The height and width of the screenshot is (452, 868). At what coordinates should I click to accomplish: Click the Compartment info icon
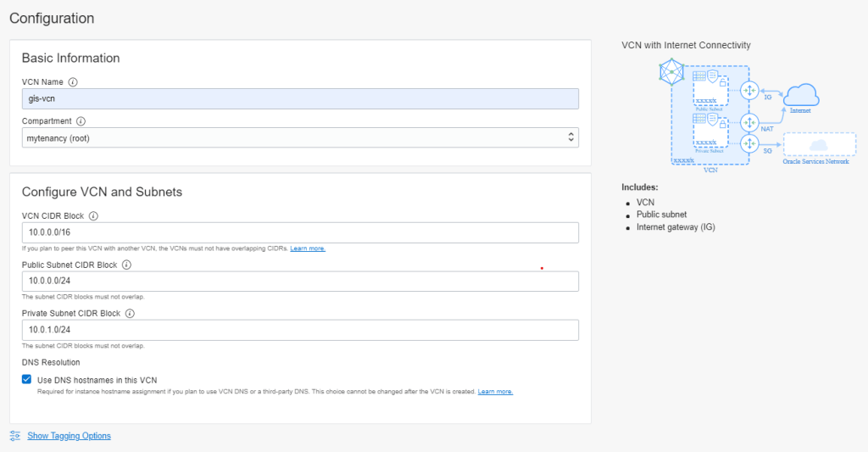coord(81,121)
